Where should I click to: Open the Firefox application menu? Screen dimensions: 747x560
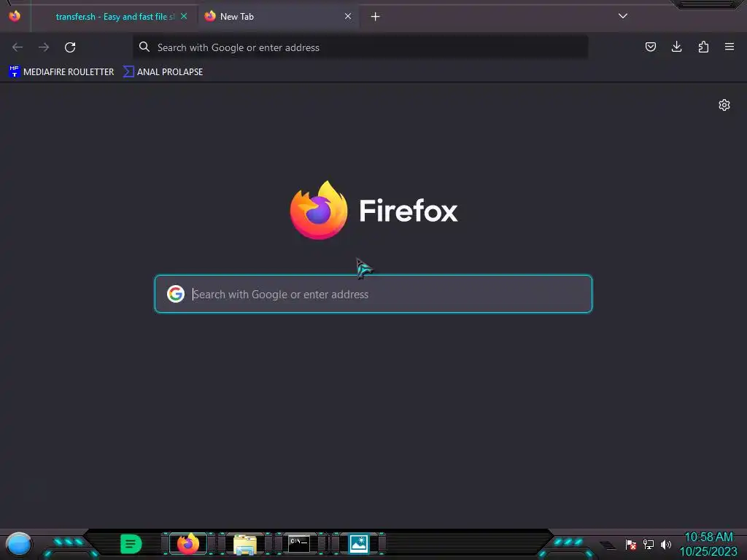[729, 47]
